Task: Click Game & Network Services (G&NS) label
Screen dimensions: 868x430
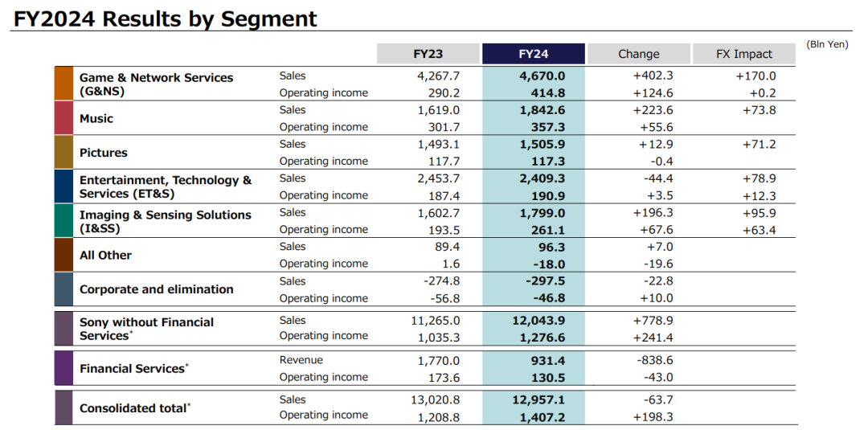Action: point(157,84)
